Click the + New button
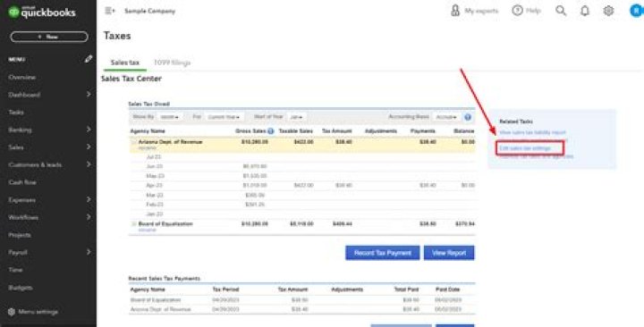The image size is (644, 327). [49, 37]
